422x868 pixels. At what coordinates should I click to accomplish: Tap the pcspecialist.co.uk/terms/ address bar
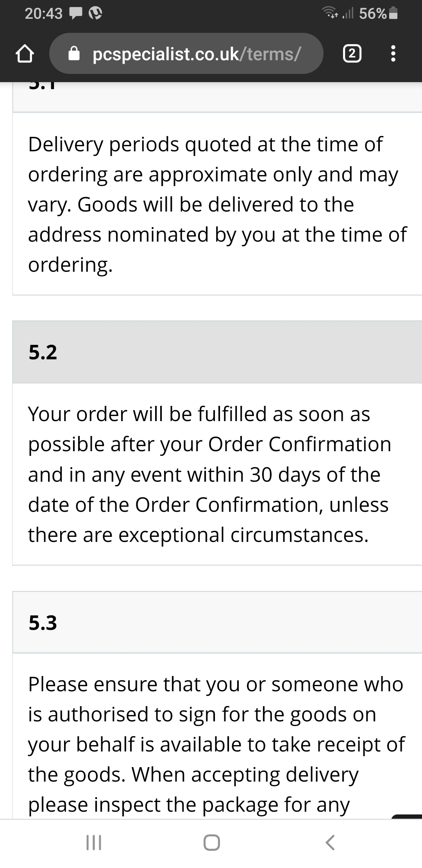[x=186, y=54]
